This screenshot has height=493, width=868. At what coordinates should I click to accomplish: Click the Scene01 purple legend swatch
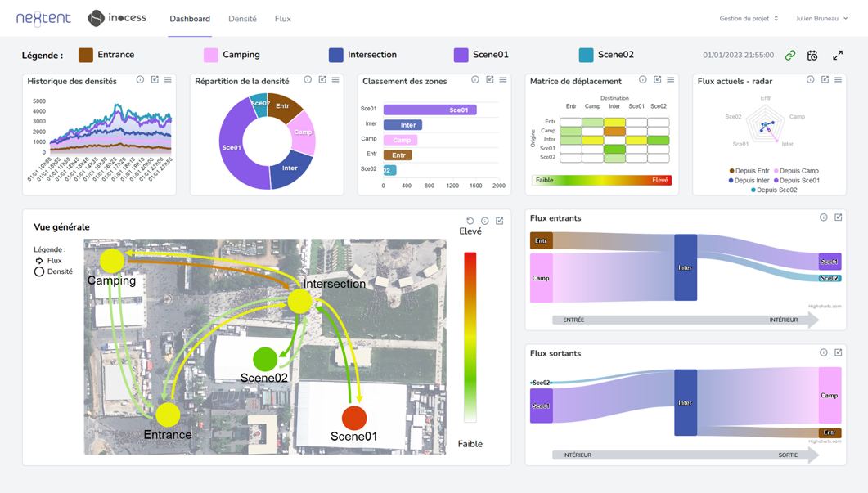[461, 55]
